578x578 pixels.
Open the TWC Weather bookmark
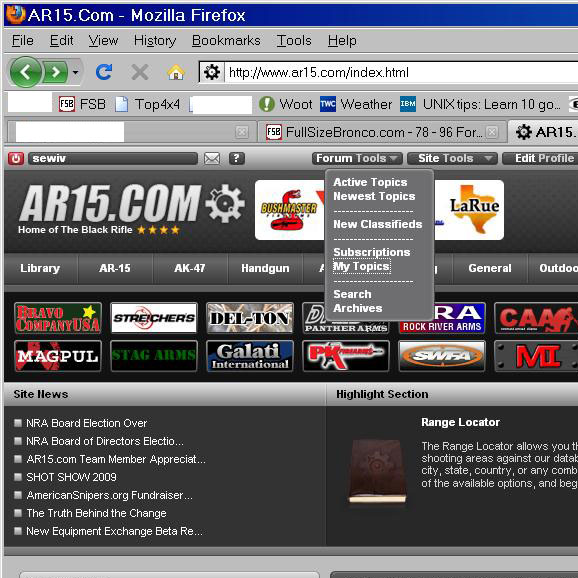coord(356,104)
